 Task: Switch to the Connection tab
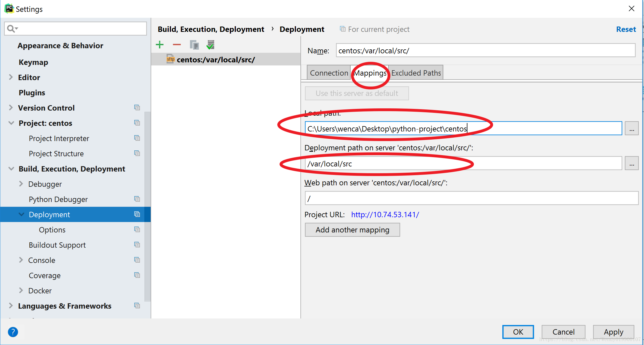(x=329, y=73)
